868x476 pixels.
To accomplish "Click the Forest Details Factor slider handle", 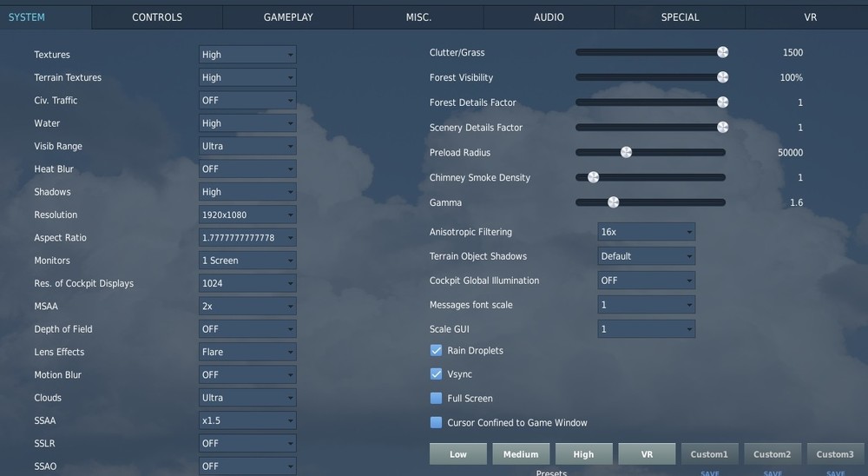I will [722, 102].
